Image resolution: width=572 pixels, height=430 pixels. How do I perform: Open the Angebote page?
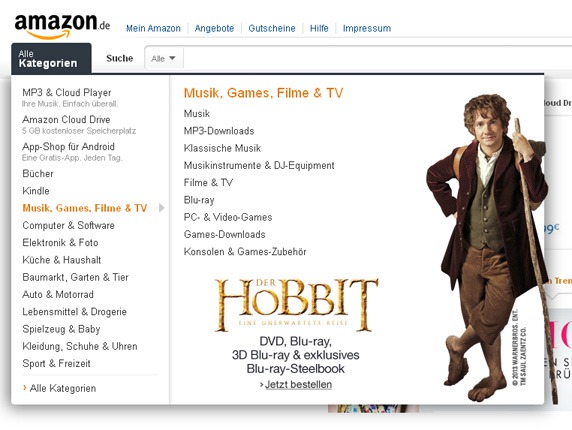coord(214,28)
